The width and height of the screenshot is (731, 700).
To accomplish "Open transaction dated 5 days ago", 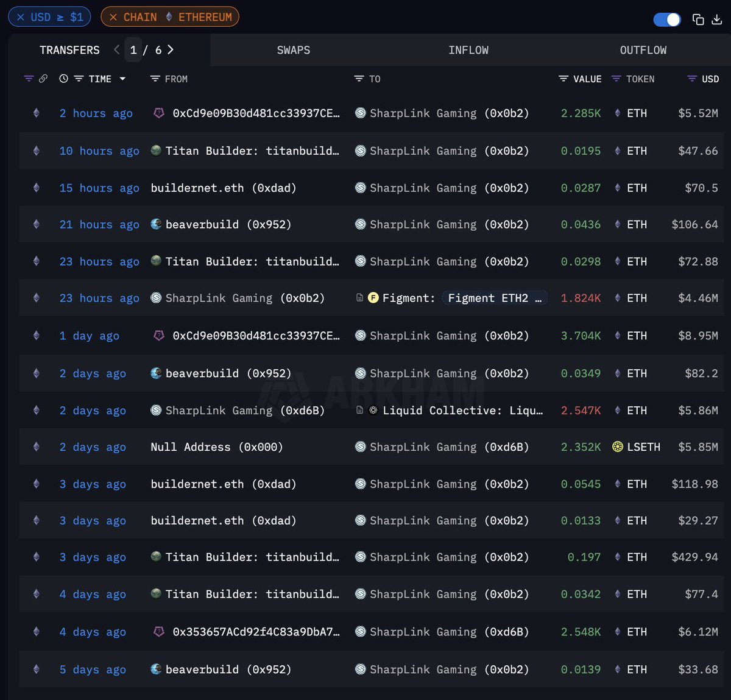I will [93, 670].
